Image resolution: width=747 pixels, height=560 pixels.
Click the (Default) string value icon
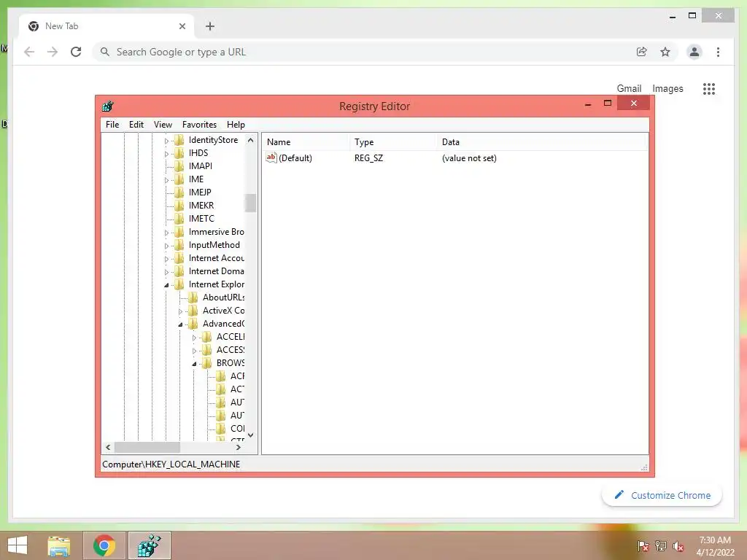click(x=271, y=157)
